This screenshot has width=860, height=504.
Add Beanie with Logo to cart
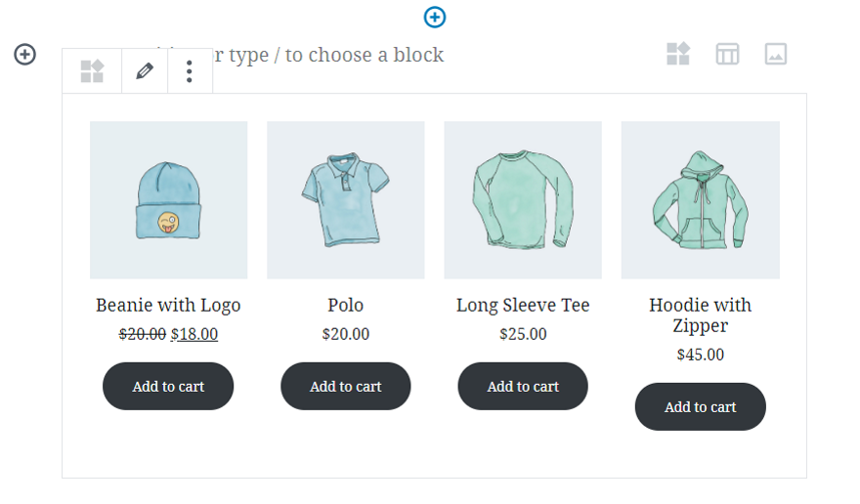(x=168, y=386)
